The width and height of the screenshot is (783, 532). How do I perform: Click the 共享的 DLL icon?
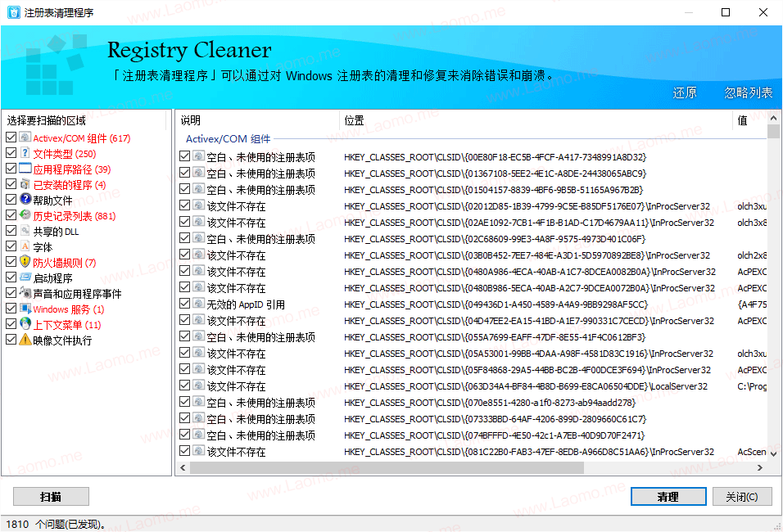point(25,230)
